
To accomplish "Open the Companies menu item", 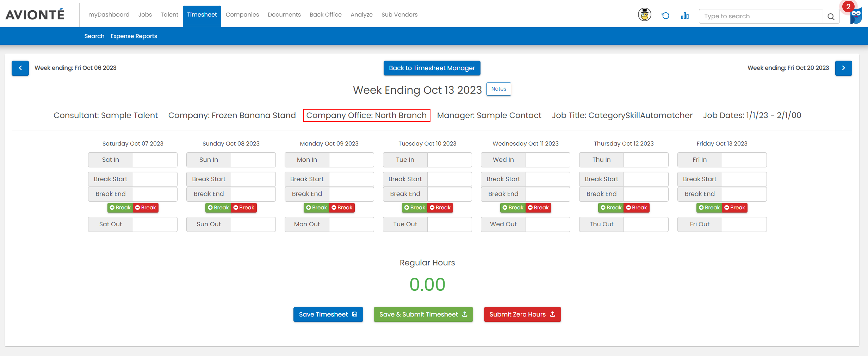I will pyautogui.click(x=242, y=14).
